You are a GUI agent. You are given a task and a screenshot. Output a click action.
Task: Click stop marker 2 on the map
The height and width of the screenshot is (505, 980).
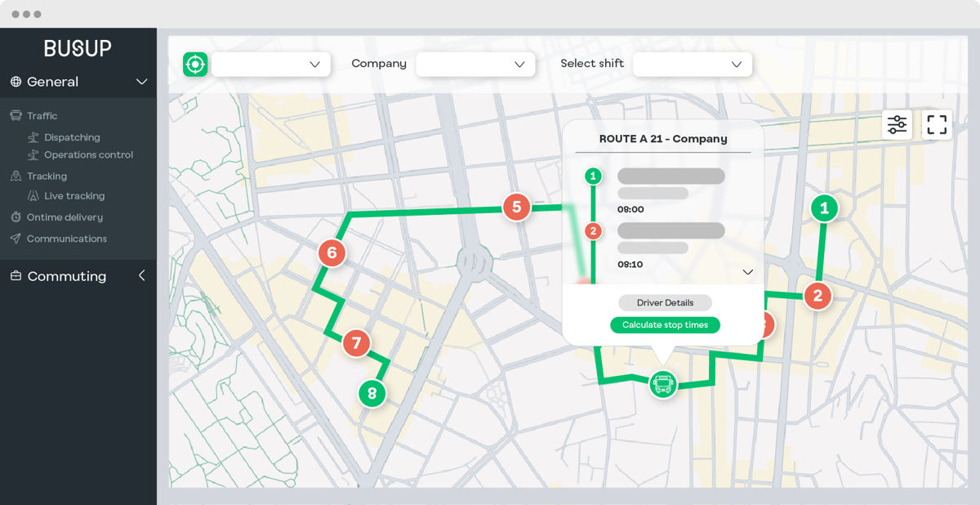[x=817, y=297]
